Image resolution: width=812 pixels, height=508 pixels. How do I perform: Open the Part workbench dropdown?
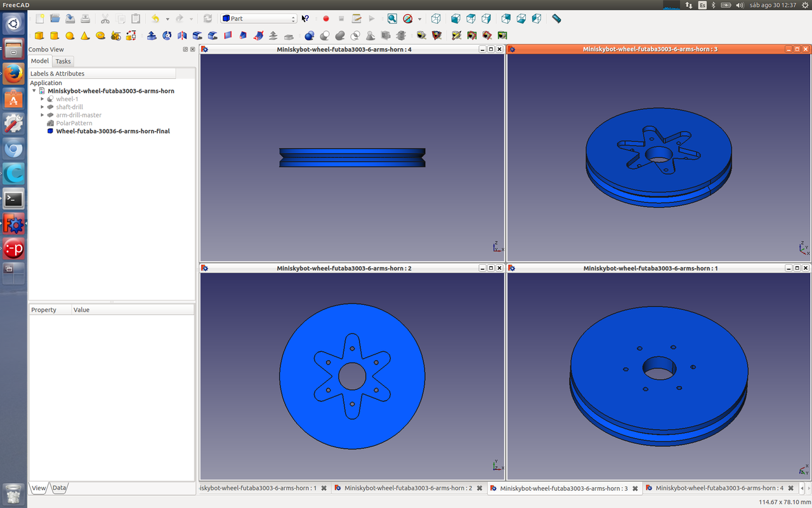point(258,19)
